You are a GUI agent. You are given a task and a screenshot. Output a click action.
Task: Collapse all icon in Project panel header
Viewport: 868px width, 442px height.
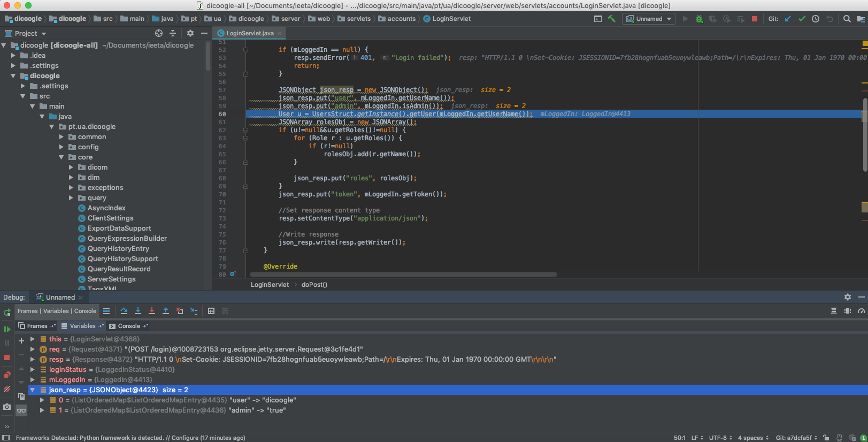173,33
